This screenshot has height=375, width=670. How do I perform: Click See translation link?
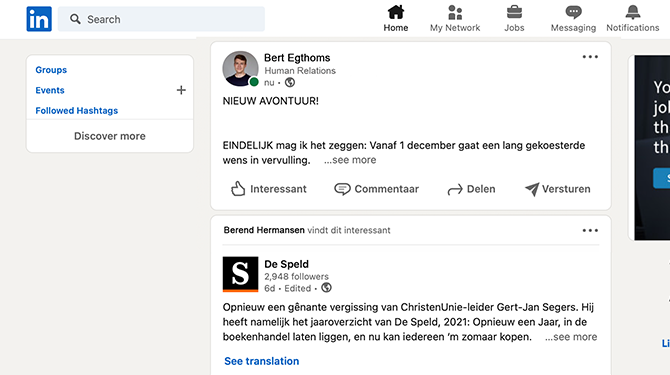point(262,361)
